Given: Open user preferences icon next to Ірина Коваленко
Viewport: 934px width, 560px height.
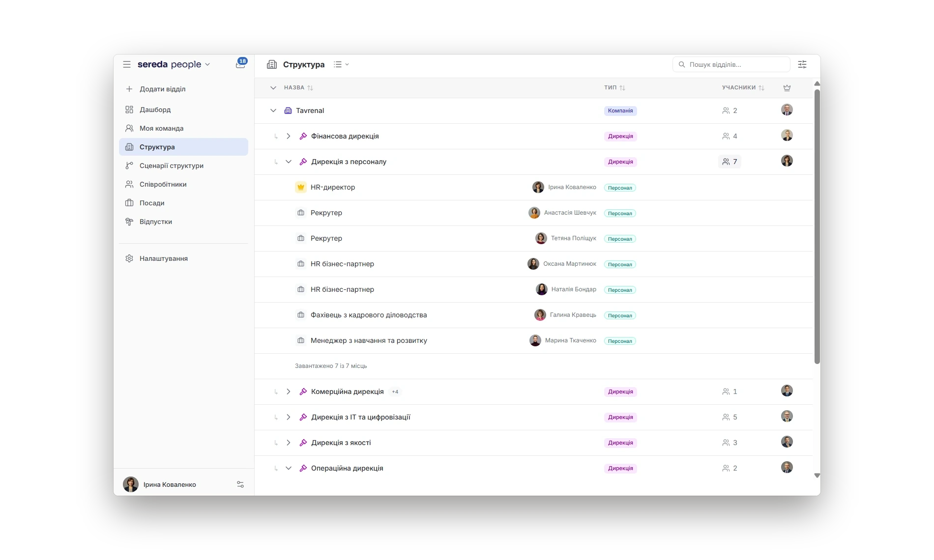Looking at the screenshot, I should (x=240, y=484).
